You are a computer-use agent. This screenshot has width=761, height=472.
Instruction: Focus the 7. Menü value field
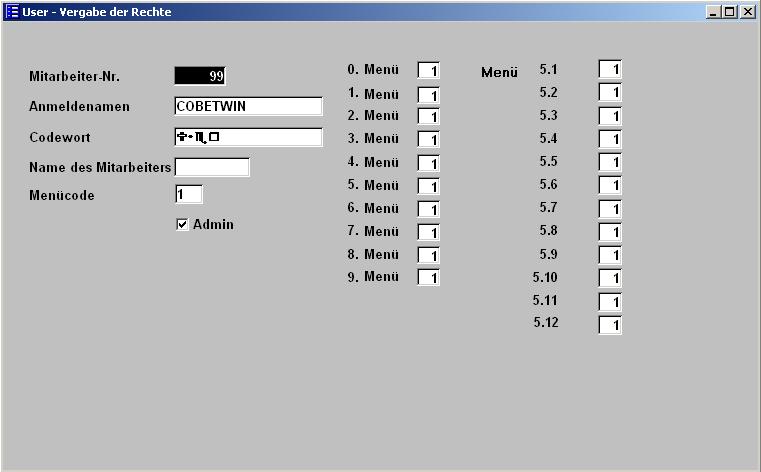pyautogui.click(x=428, y=232)
